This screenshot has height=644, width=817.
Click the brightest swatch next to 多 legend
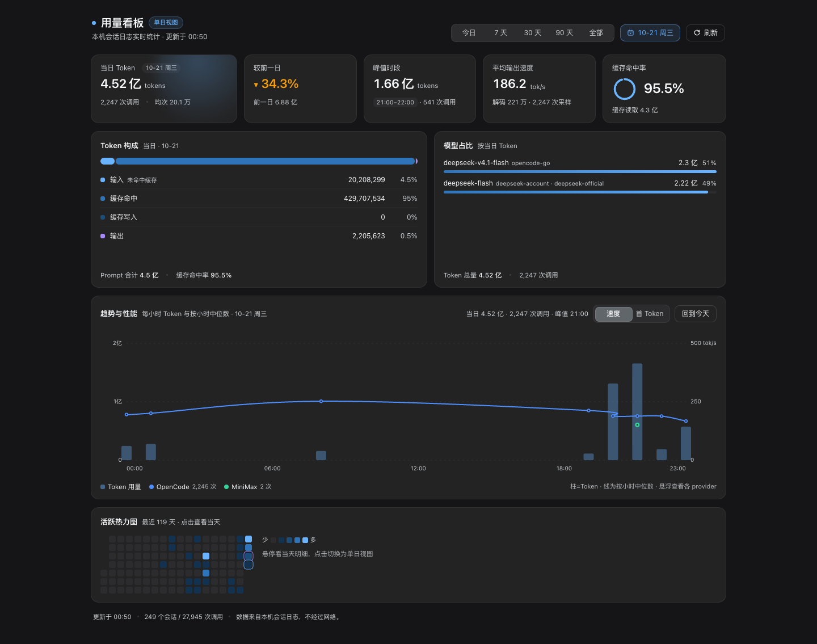(305, 540)
